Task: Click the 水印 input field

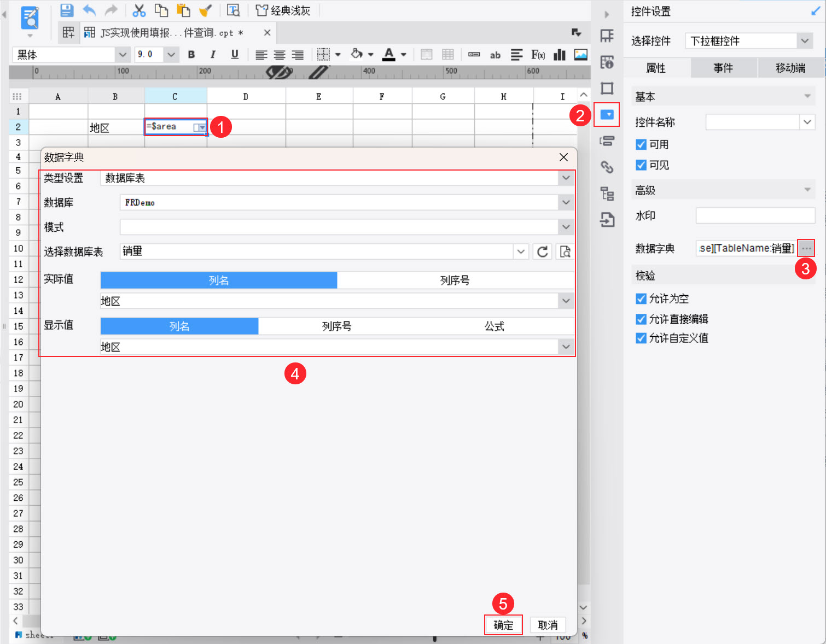Action: tap(755, 215)
